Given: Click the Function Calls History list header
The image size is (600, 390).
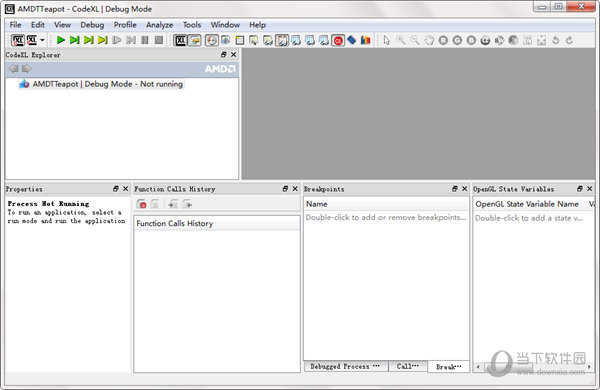Looking at the screenshot, I should (217, 224).
